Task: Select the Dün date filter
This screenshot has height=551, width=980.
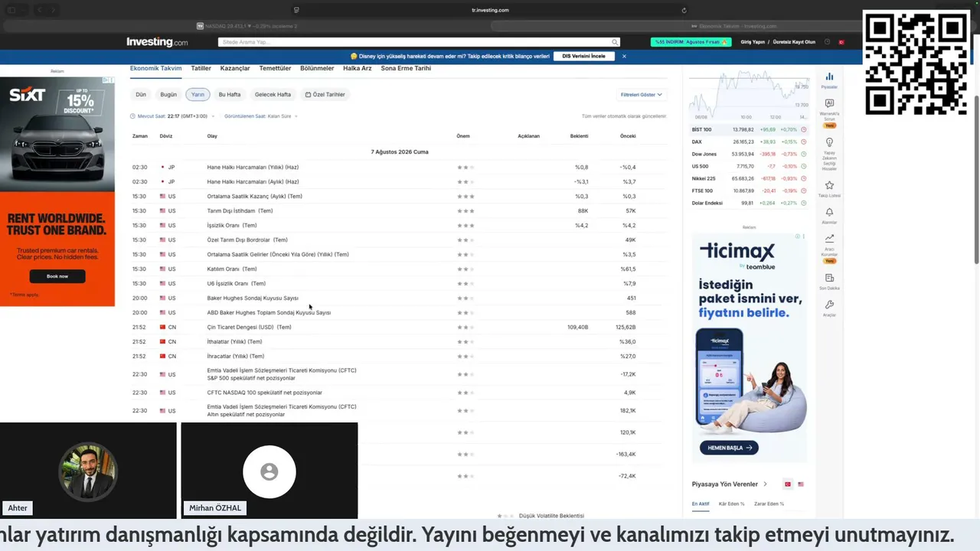Action: [x=141, y=95]
